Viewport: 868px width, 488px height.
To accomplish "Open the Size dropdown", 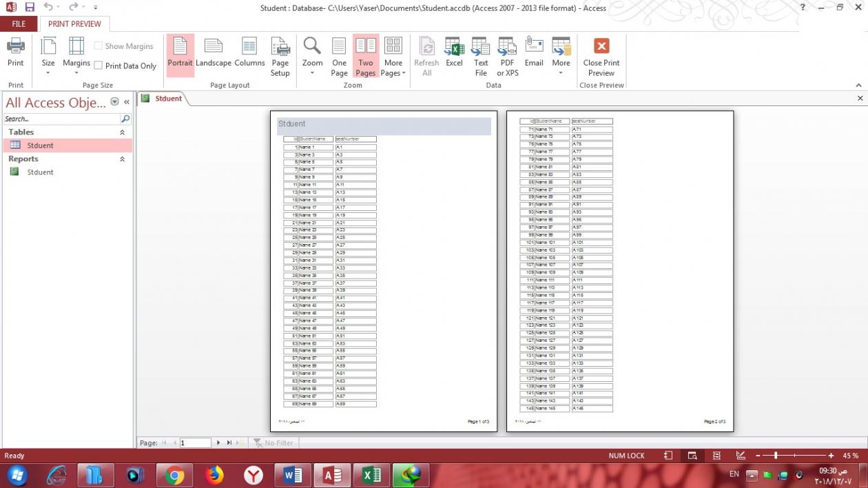I will click(x=48, y=56).
